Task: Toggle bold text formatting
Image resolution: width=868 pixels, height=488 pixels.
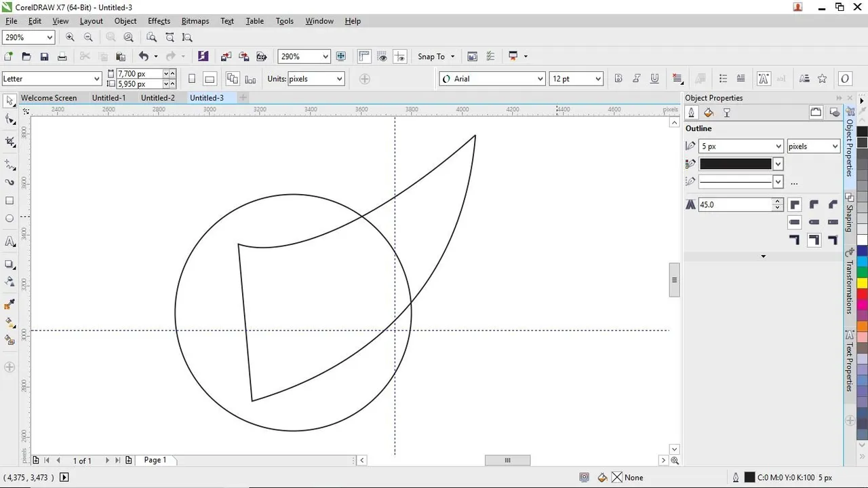Action: click(x=618, y=79)
